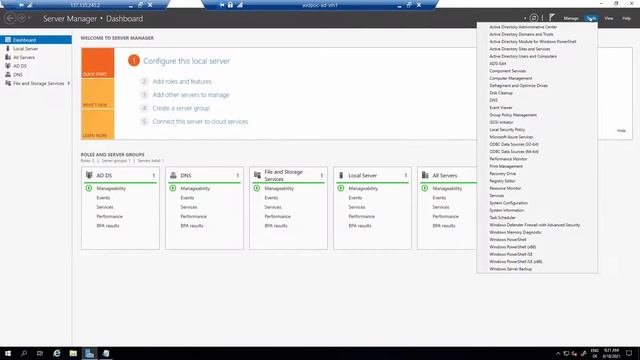Image resolution: width=640 pixels, height=360 pixels.
Task: Open the Windows Start menu
Action: pos(8,353)
